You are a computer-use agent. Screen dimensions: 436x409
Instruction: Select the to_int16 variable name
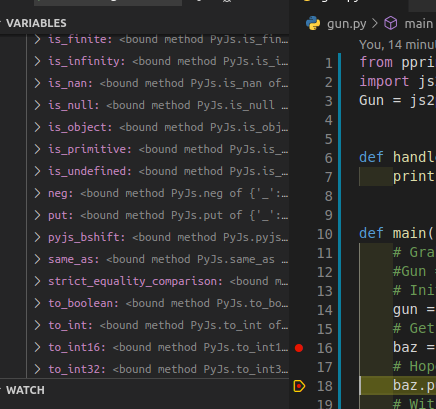tap(77, 348)
